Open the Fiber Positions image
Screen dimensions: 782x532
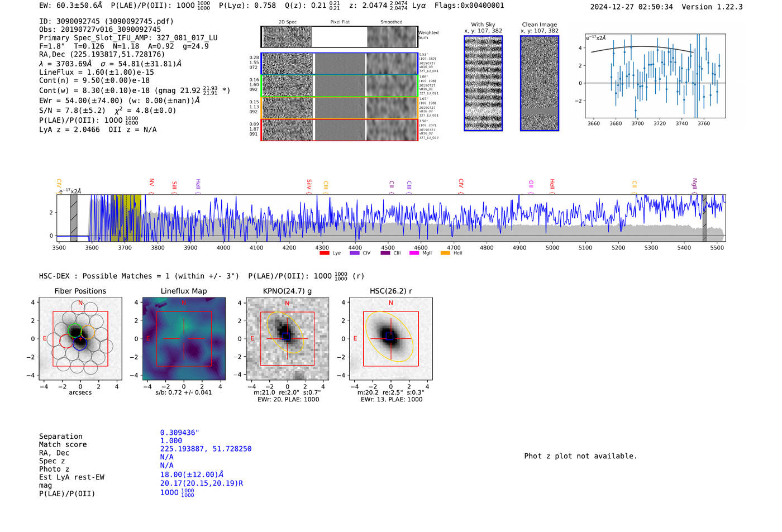80,339
